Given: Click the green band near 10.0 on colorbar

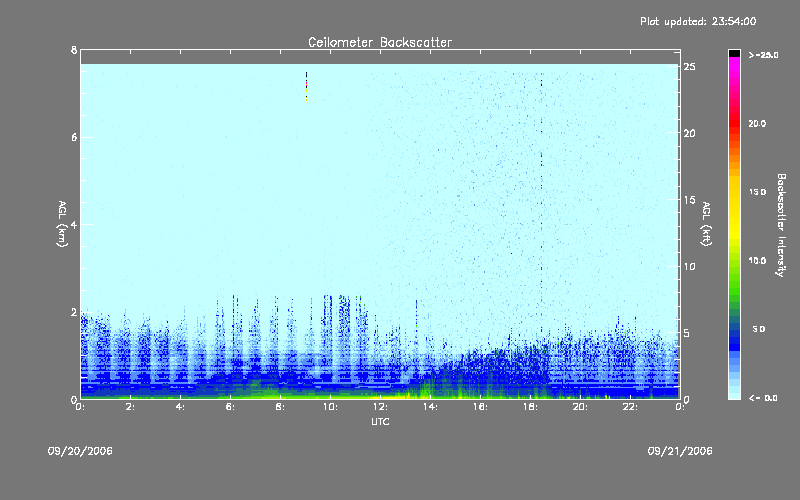Looking at the screenshot, I should pyautogui.click(x=734, y=265).
